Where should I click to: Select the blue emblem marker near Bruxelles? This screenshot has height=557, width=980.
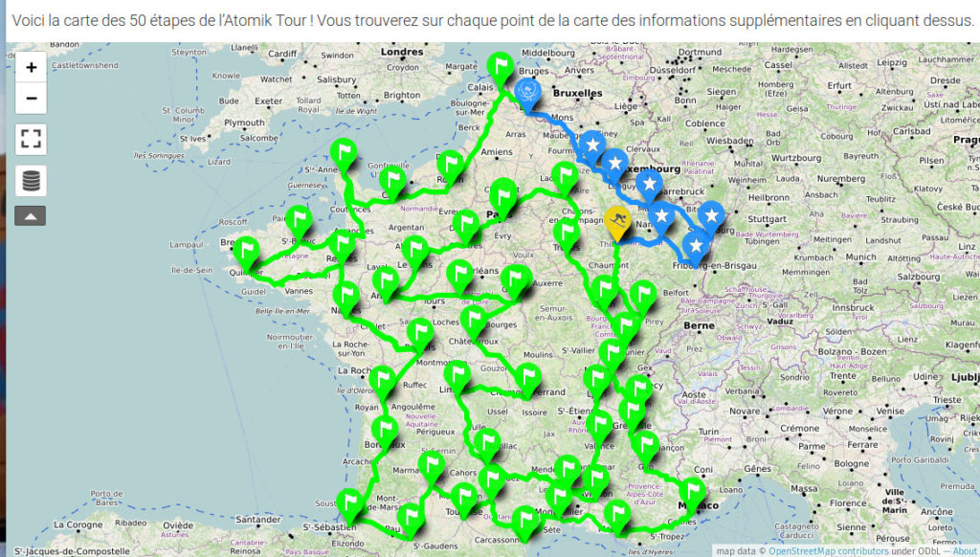526,92
